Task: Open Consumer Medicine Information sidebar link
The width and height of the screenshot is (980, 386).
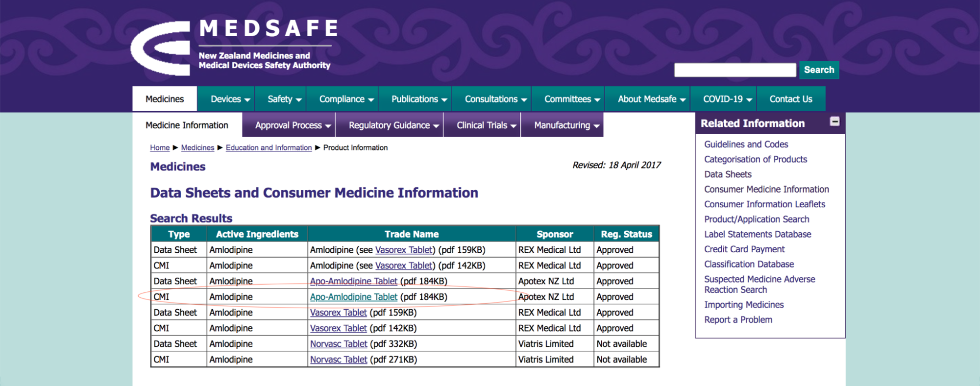Action: tap(766, 189)
